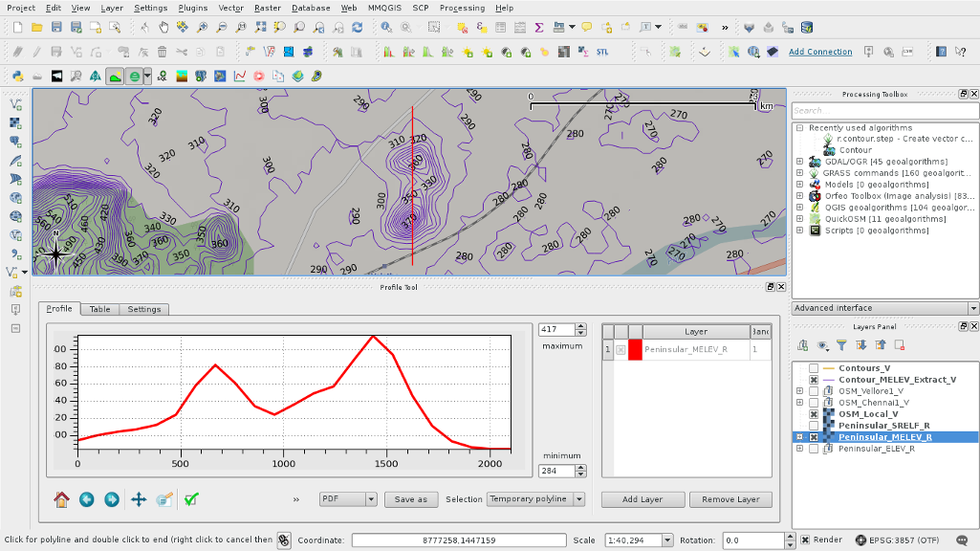Toggle the Render checkbox in status bar
Viewport: 980px width, 551px height.
805,540
